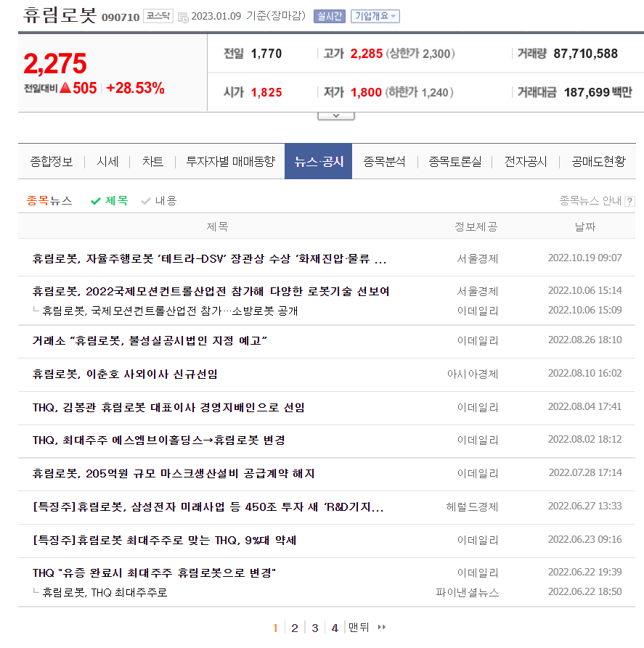This screenshot has width=644, height=648.
Task: Click the 종목뉴스 section heading
Action: [49, 201]
